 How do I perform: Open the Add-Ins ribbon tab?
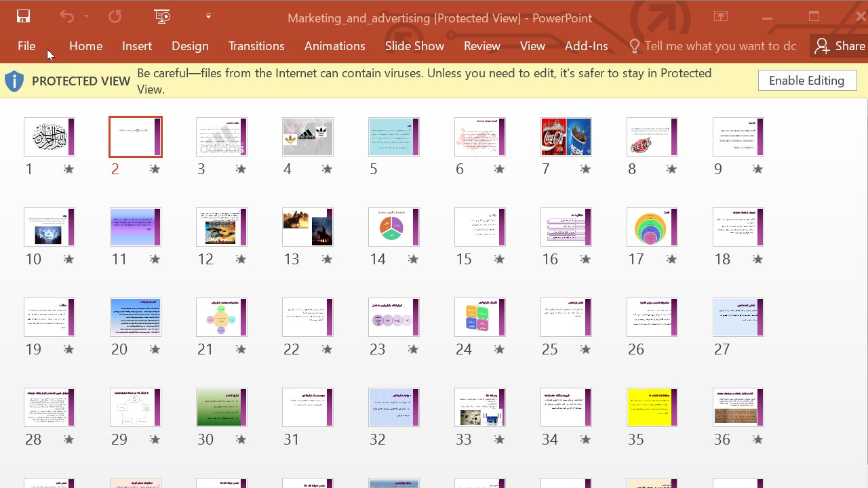(x=586, y=46)
